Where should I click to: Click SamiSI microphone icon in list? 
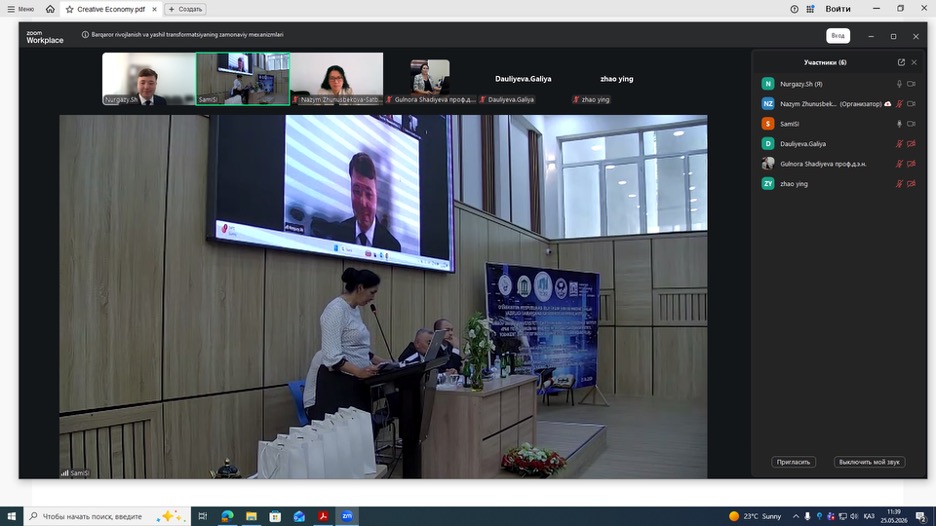899,124
